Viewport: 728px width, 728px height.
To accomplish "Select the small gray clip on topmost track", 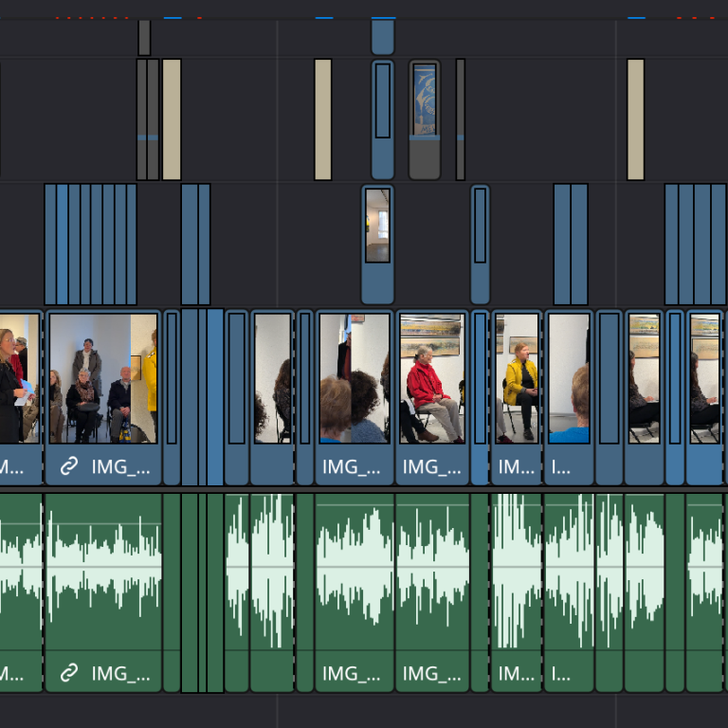I will pyautogui.click(x=144, y=38).
